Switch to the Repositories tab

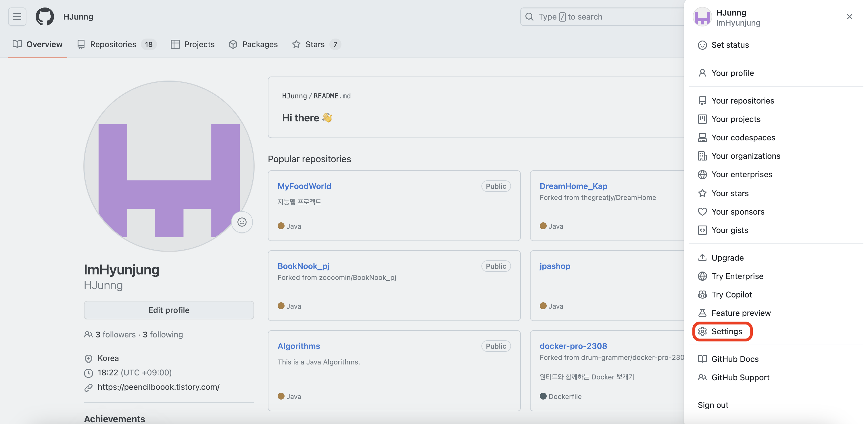[113, 44]
